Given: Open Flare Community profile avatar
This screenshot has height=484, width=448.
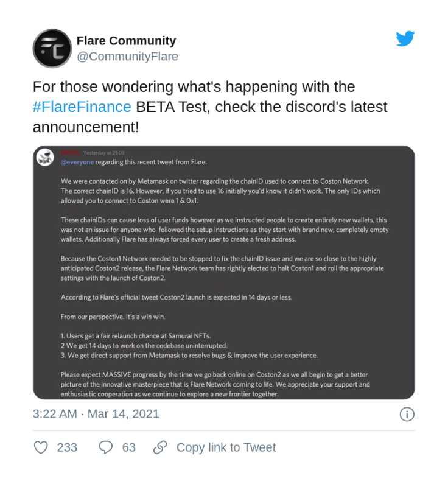Looking at the screenshot, I should click(x=52, y=49).
